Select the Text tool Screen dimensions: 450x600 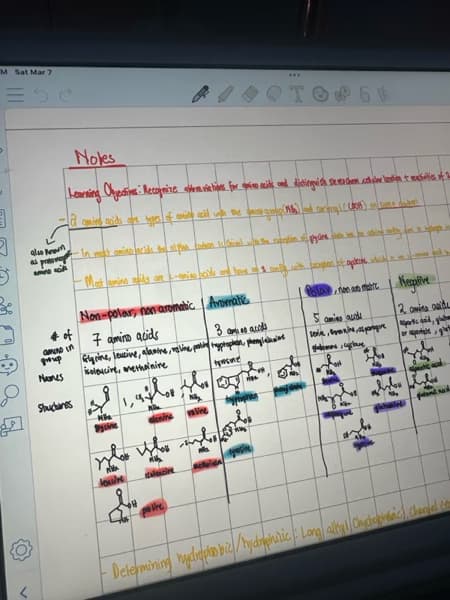click(x=297, y=93)
